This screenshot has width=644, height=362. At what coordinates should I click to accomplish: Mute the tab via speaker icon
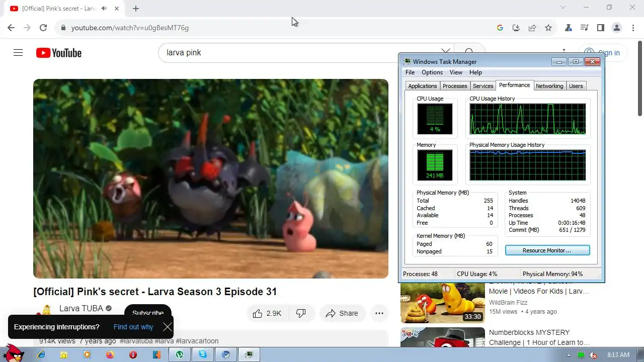(104, 9)
